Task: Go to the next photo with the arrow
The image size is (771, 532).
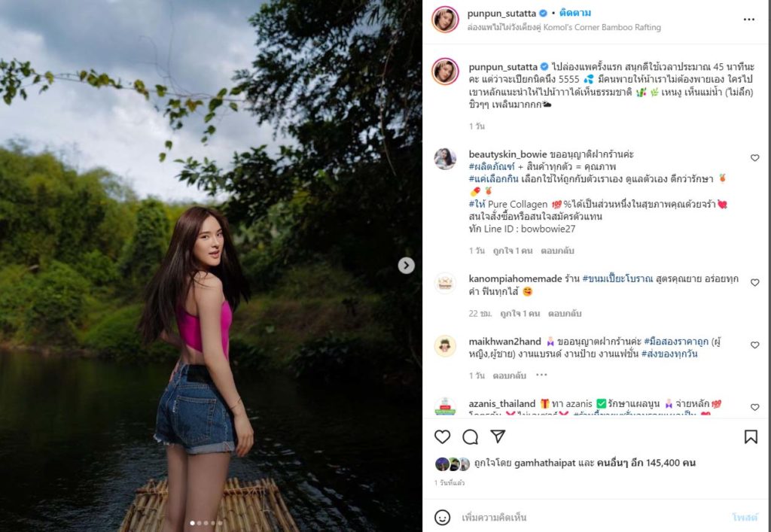Action: pyautogui.click(x=406, y=265)
